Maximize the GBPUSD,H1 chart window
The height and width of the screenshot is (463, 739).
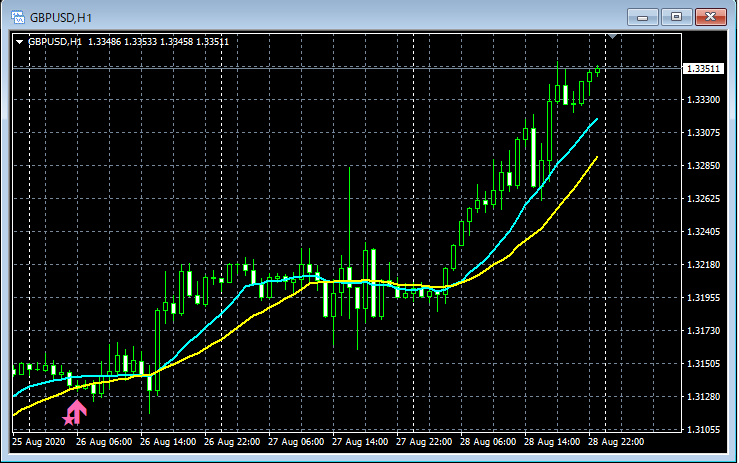click(676, 17)
